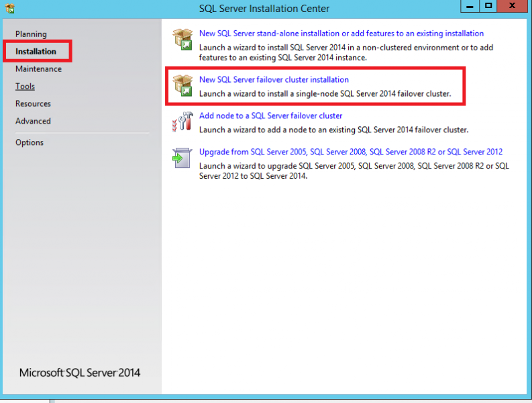This screenshot has height=403, width=532.
Task: Select the Installation sidebar item
Action: pyautogui.click(x=36, y=52)
